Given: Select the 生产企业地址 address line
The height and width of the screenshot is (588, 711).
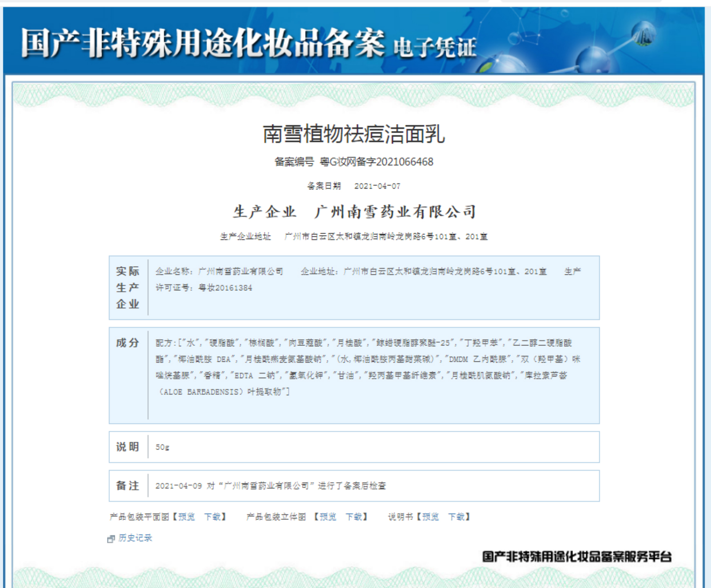Looking at the screenshot, I should [354, 236].
